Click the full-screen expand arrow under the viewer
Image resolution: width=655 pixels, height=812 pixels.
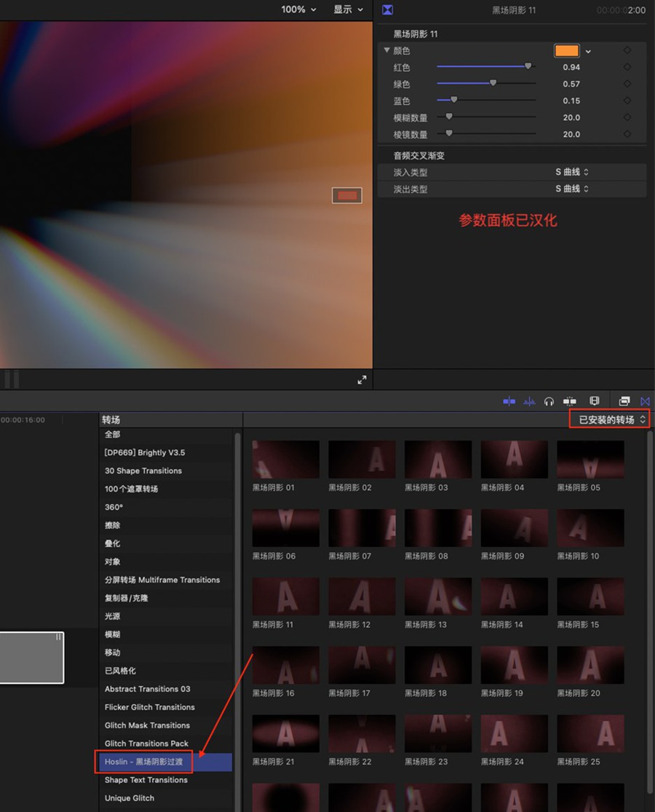click(362, 379)
